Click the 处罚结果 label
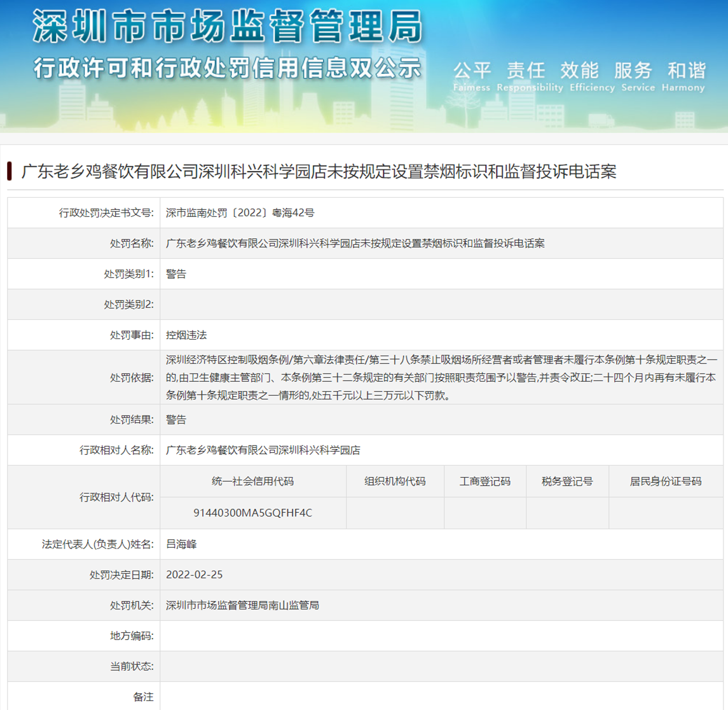This screenshot has width=728, height=710. 132,420
